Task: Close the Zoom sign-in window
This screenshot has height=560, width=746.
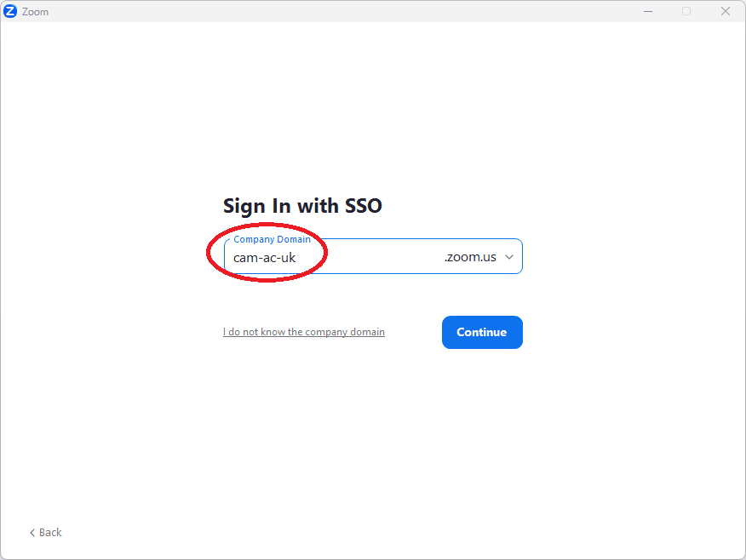Action: click(726, 11)
